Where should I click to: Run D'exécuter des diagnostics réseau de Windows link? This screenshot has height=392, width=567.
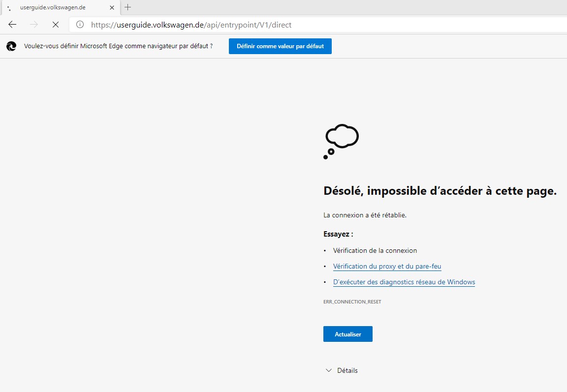(x=404, y=282)
